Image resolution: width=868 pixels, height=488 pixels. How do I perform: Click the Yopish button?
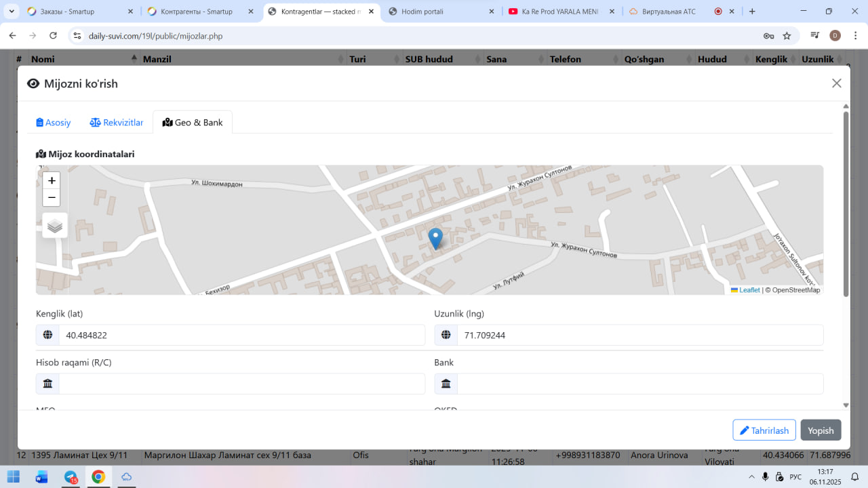click(821, 430)
